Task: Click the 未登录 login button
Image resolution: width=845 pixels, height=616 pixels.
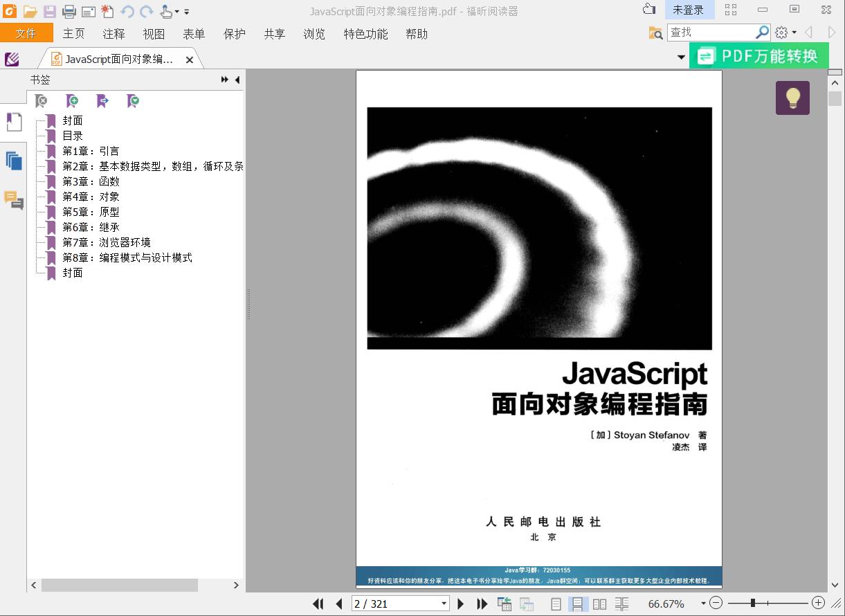Action: 689,10
